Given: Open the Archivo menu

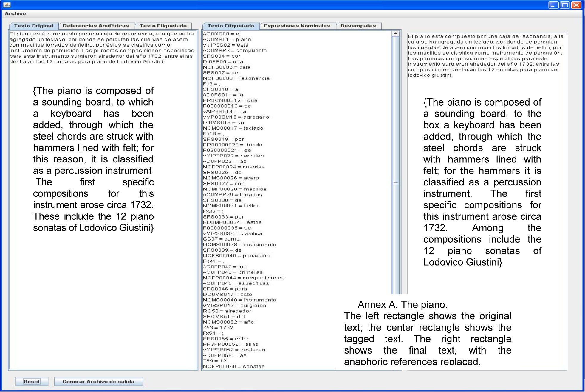Looking at the screenshot, I should [x=15, y=13].
